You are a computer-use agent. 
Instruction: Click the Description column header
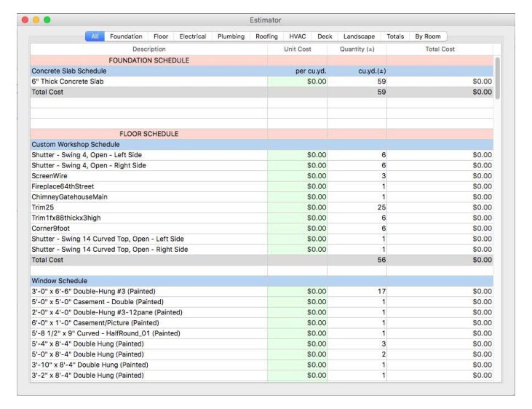click(x=149, y=49)
